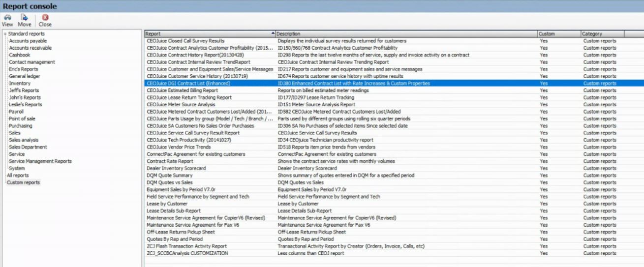Select CEOJuice Contract Internal Review TrendReport
Screen dimensions: 644x267
[x=198, y=62]
